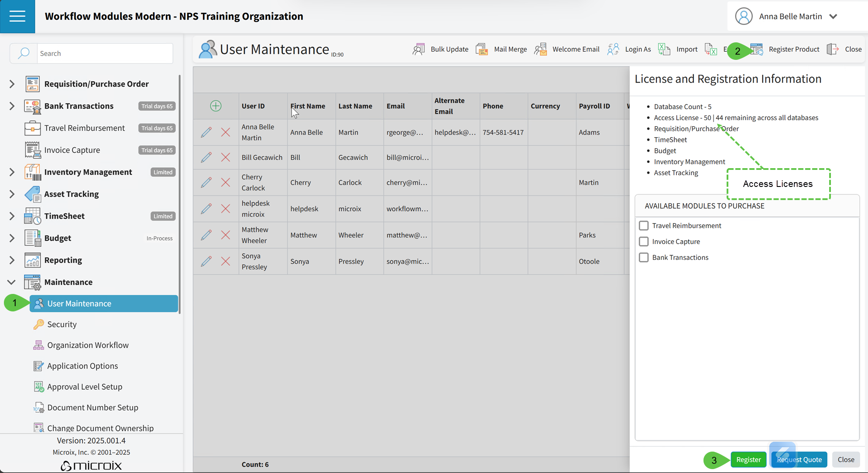The height and width of the screenshot is (473, 868).
Task: Click the hamburger menu icon
Action: coord(17,16)
